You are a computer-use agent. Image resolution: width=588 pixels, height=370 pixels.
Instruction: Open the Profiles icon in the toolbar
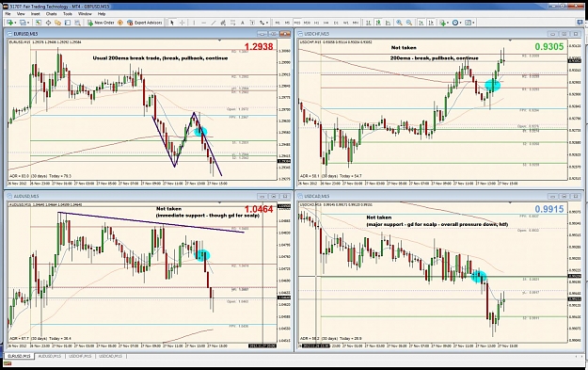(23, 23)
